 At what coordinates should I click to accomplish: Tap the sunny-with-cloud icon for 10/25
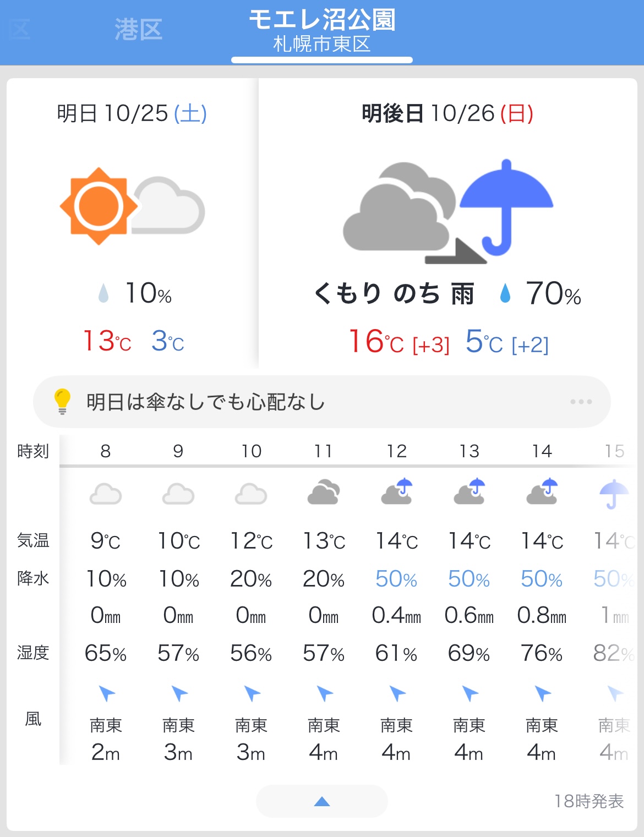tap(132, 206)
